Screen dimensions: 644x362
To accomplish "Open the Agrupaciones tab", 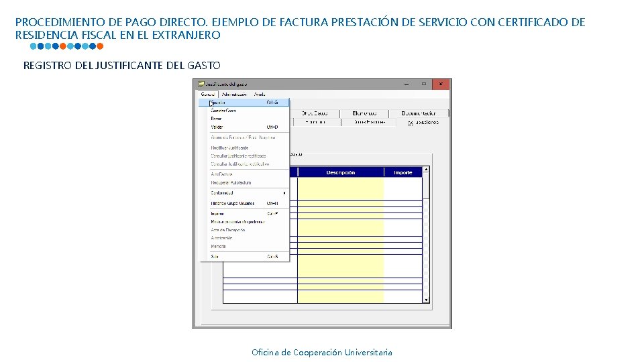I will (423, 122).
